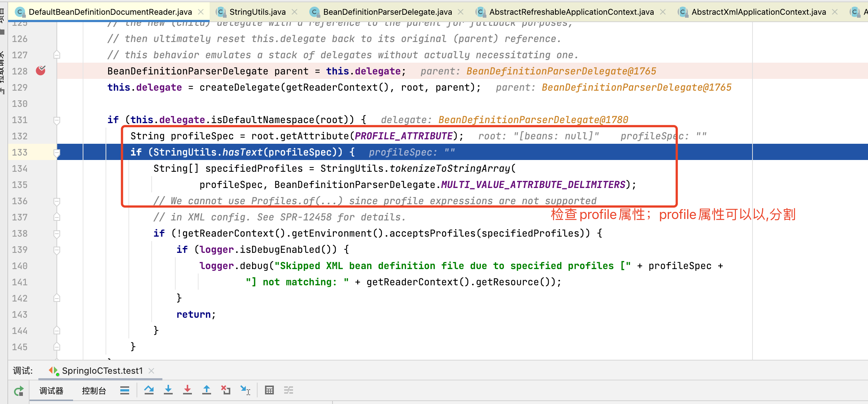Click the red Force Step Into icon

pyautogui.click(x=187, y=390)
